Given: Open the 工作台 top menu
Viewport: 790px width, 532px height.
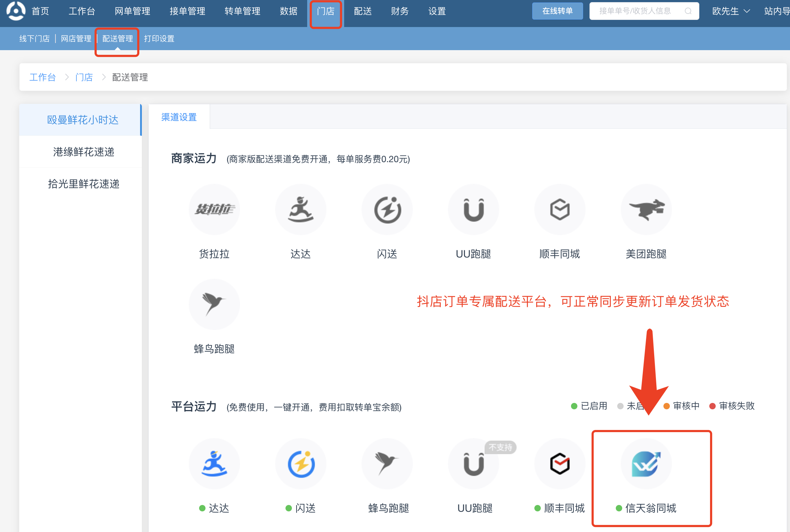Looking at the screenshot, I should (82, 11).
